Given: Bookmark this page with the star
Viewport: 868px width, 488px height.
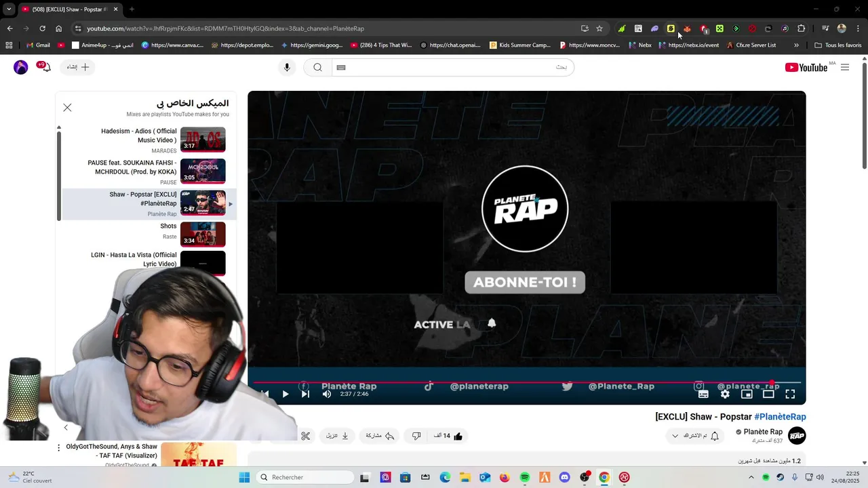Looking at the screenshot, I should coord(599,28).
